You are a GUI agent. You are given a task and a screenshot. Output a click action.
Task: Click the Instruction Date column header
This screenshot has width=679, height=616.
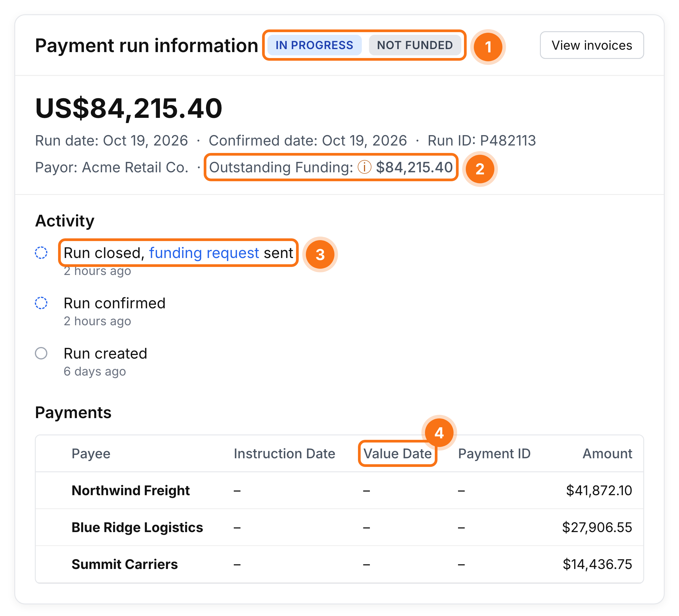click(284, 454)
